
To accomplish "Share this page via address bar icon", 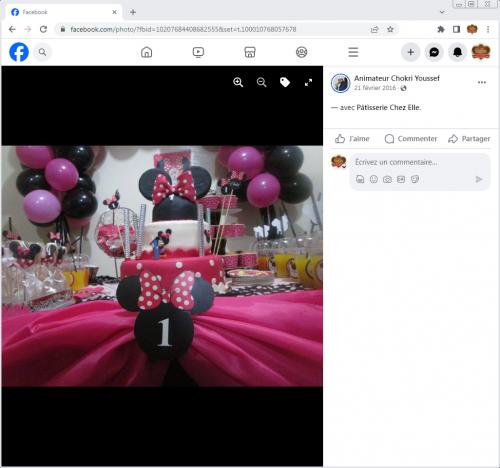I will pos(375,30).
